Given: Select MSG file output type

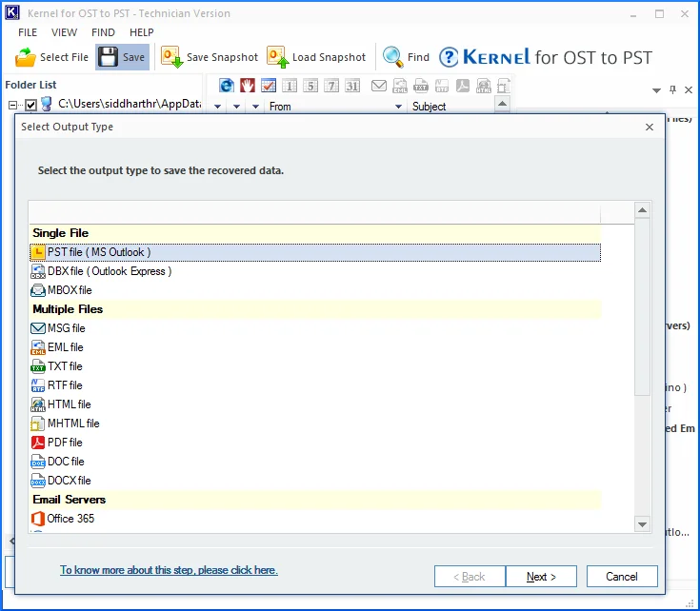Looking at the screenshot, I should 315,328.
